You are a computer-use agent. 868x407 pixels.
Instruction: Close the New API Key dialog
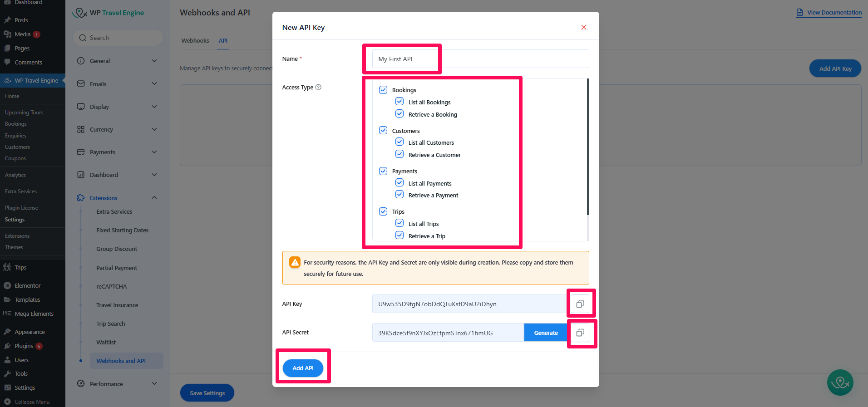tap(583, 28)
